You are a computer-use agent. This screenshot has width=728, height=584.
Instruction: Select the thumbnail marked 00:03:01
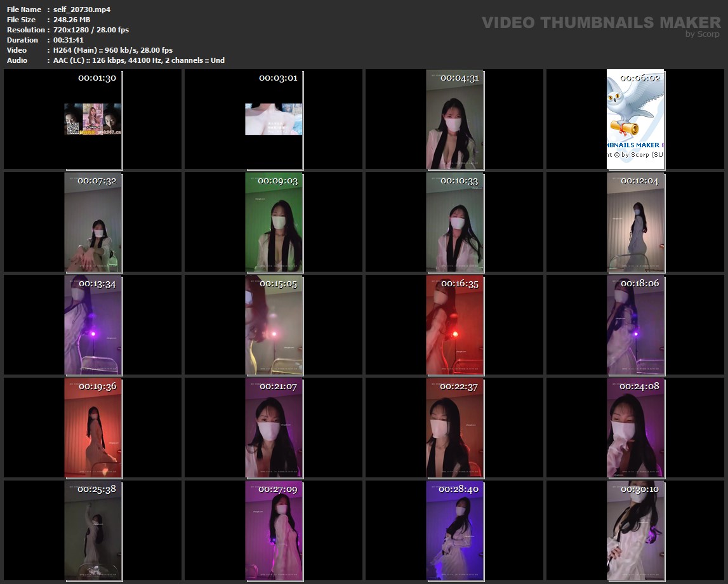(x=274, y=119)
